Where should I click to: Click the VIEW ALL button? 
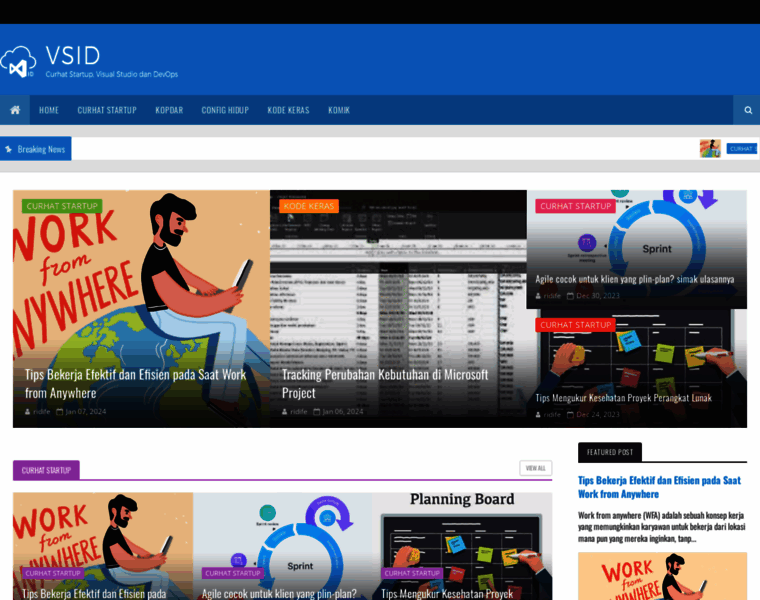click(536, 468)
